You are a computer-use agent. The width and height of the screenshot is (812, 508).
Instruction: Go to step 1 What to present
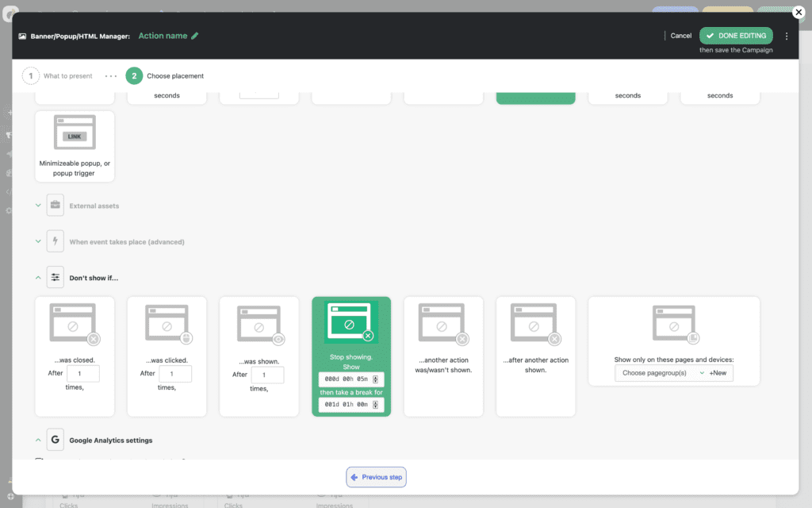coord(30,76)
